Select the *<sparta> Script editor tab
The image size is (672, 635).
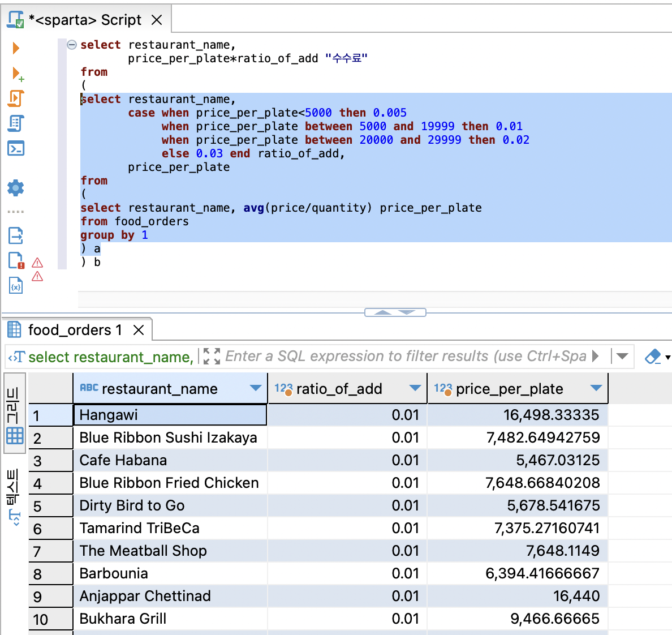tap(85, 20)
